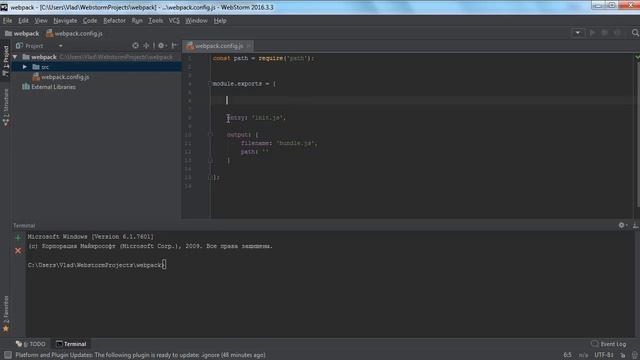This screenshot has height=360, width=640.
Task: Click the const path require line
Action: point(263,58)
